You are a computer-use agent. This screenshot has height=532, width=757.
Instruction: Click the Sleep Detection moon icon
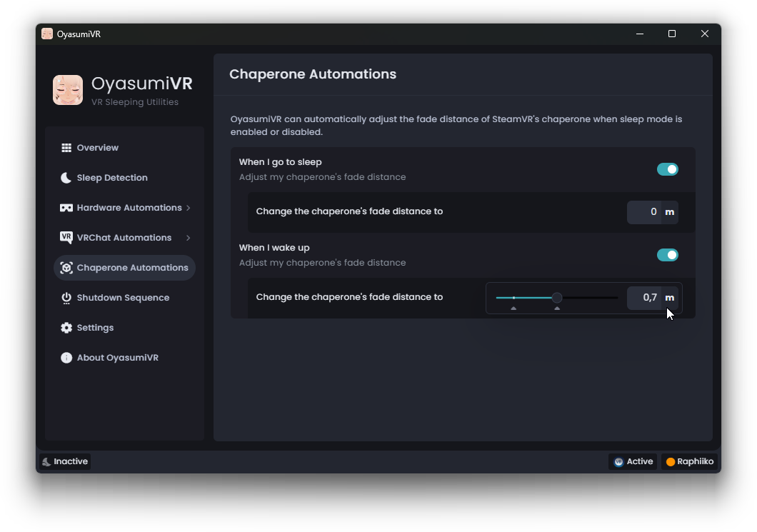[x=66, y=178]
